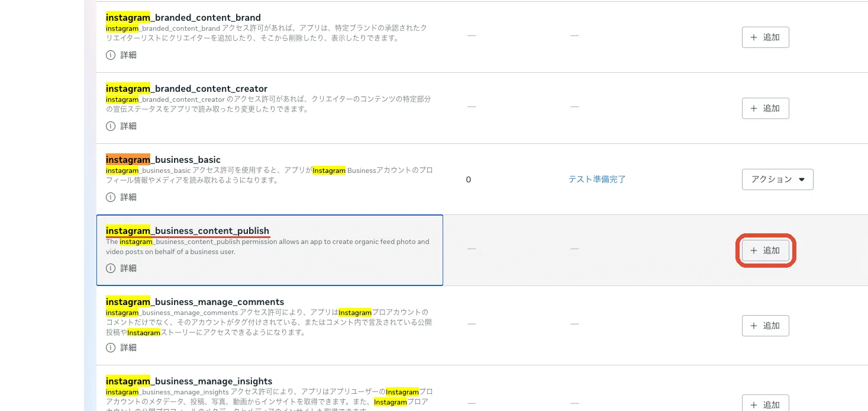Image resolution: width=868 pixels, height=411 pixels.
Task: Click the English description of instagram_business_content_publish
Action: tap(267, 246)
